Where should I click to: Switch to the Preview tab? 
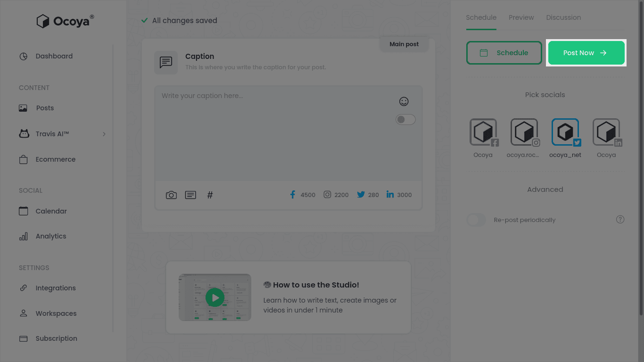[x=521, y=17]
